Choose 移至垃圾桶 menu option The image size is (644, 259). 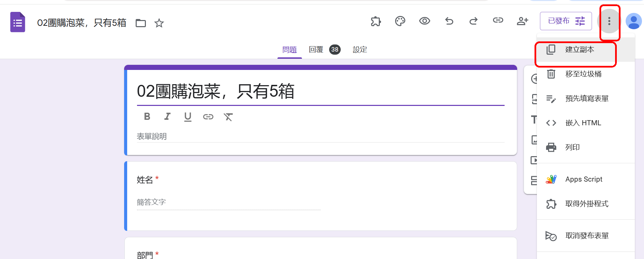pos(583,74)
